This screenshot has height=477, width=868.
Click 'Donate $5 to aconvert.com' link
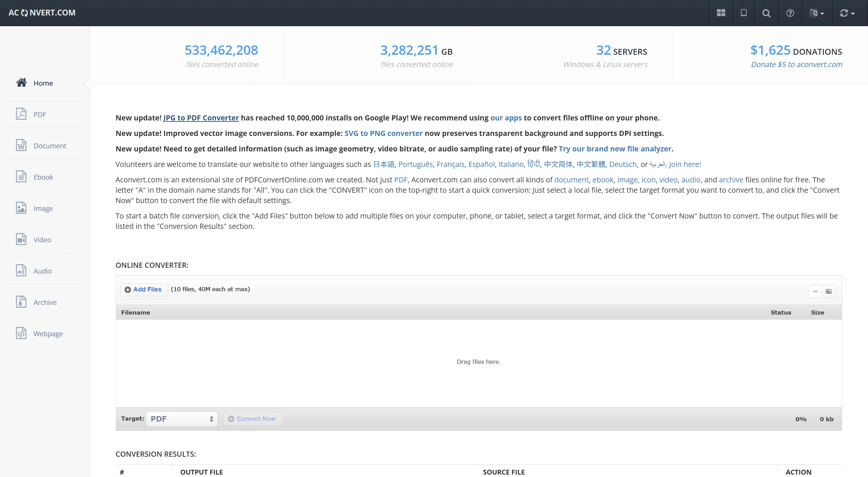click(x=796, y=65)
